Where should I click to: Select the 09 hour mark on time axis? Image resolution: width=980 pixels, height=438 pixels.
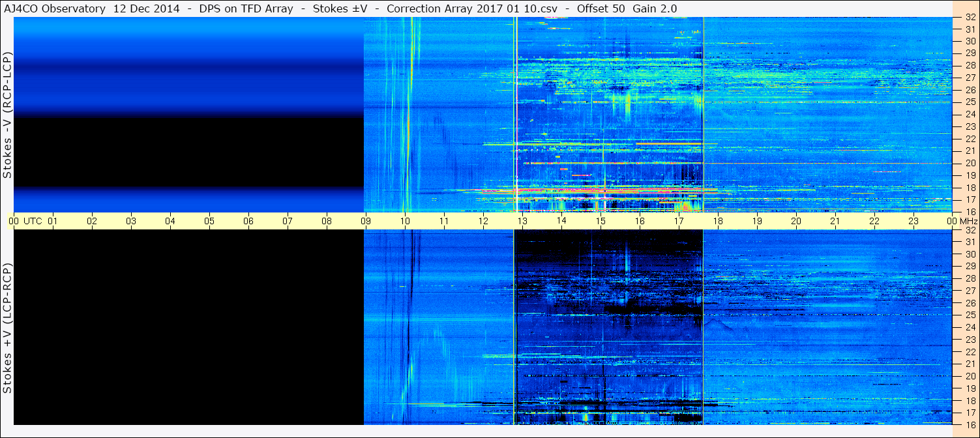point(366,222)
